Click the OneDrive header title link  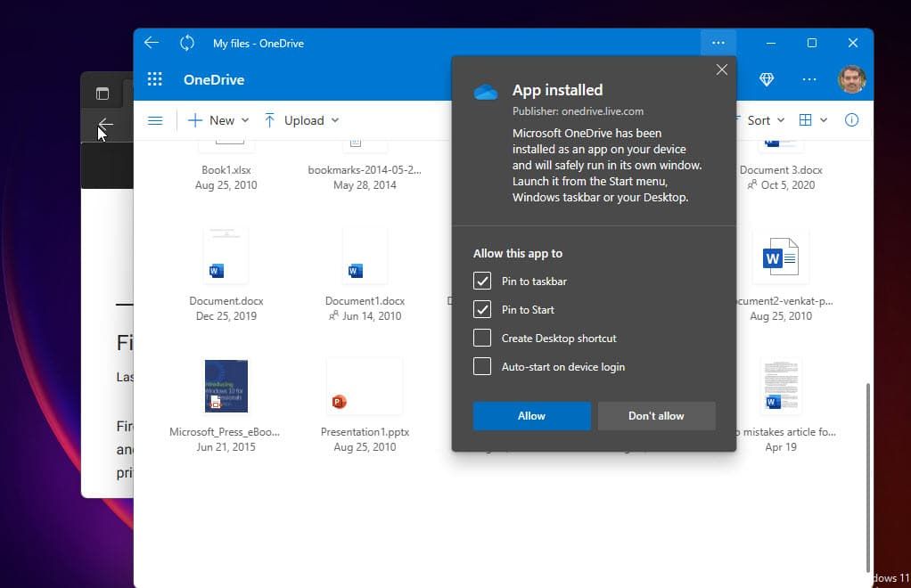click(214, 79)
